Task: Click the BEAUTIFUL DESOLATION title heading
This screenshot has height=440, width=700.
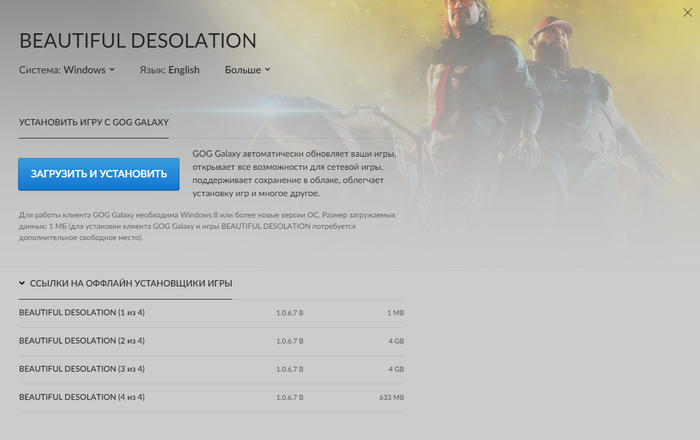Action: (138, 41)
